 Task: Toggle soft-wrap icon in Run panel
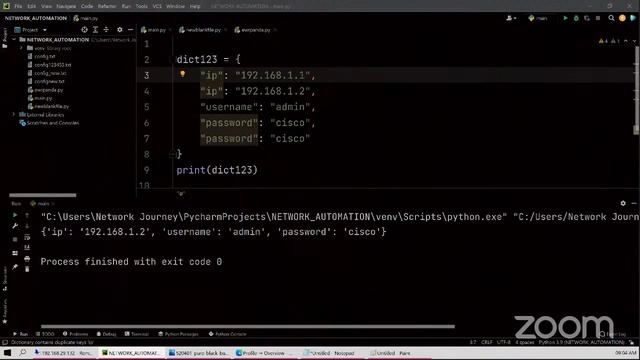click(x=27, y=237)
